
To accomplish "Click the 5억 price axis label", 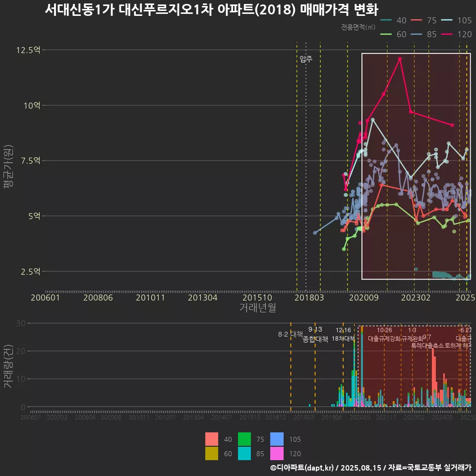I will pos(34,216).
